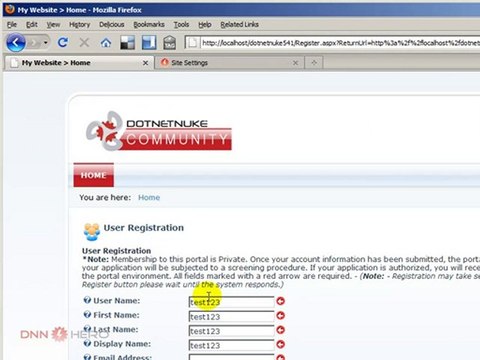480x360 pixels.
Task: Click the My Website tab page icon
Action: (14, 63)
